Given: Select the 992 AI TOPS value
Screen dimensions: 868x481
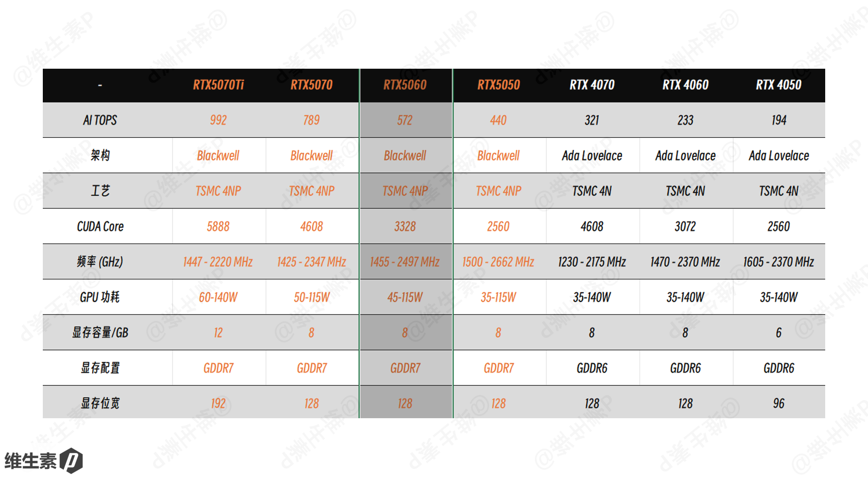Looking at the screenshot, I should tap(218, 120).
